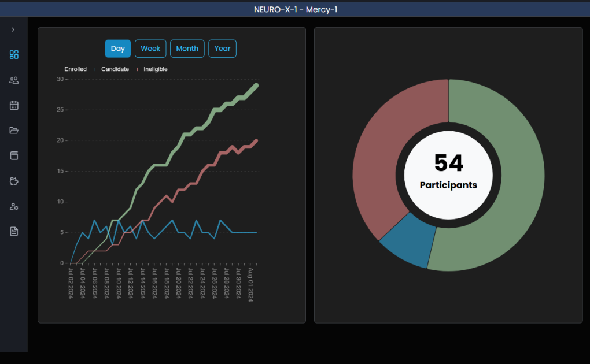590x364 pixels.
Task: Toggle the Ineligible legend series
Action: (152, 69)
